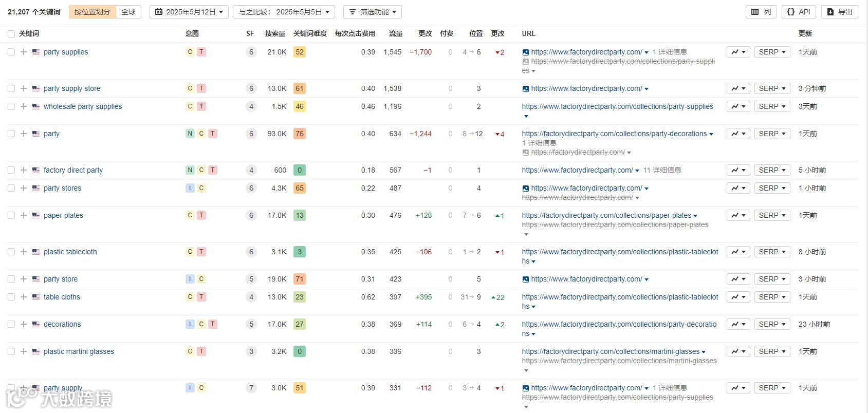View trend chart for paper plates row
Screen dimensions: 868x413
click(x=738, y=215)
